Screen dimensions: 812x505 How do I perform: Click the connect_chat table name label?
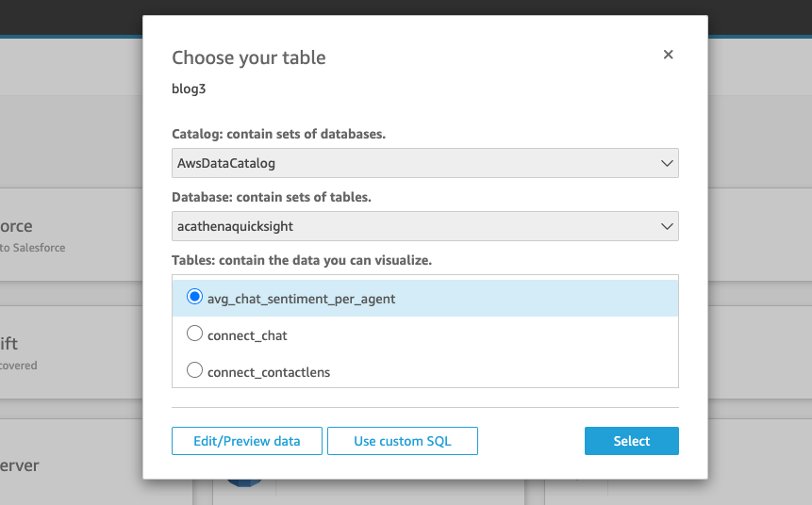(x=247, y=335)
